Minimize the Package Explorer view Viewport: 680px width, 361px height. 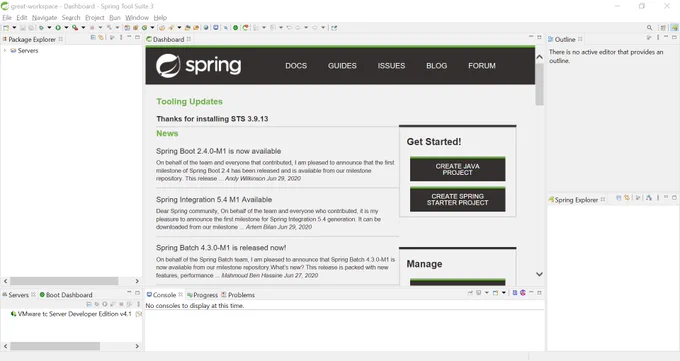(129, 37)
